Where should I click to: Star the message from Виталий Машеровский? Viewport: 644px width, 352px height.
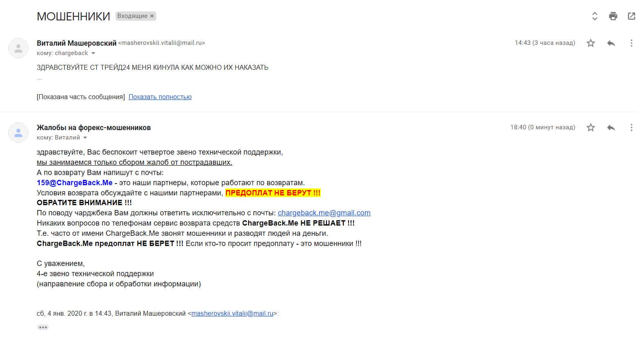pyautogui.click(x=591, y=43)
